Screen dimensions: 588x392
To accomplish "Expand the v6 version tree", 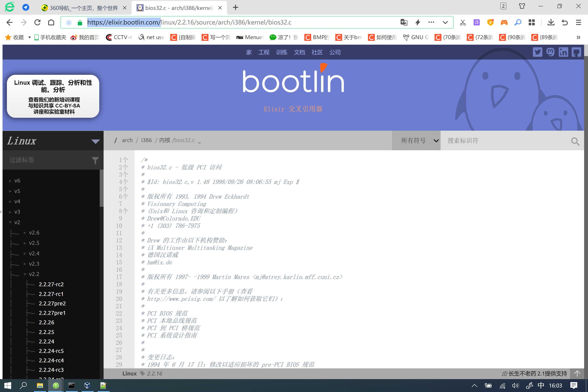I will (14, 181).
